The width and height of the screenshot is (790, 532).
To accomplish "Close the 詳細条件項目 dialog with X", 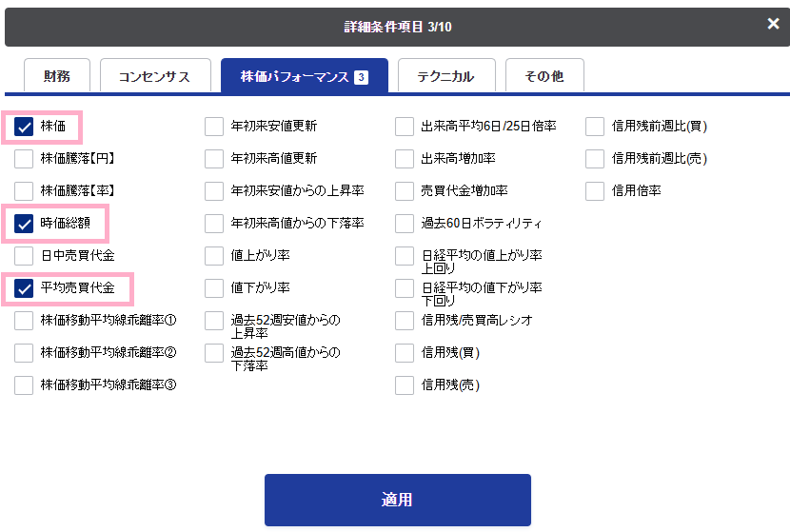I will pyautogui.click(x=773, y=24).
